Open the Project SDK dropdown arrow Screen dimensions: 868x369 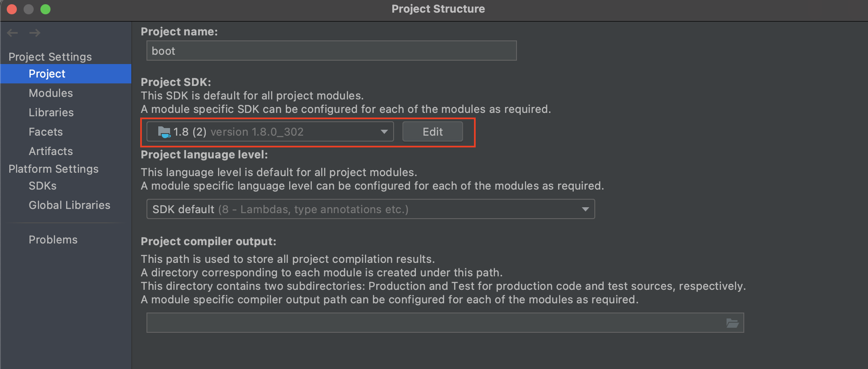[383, 132]
